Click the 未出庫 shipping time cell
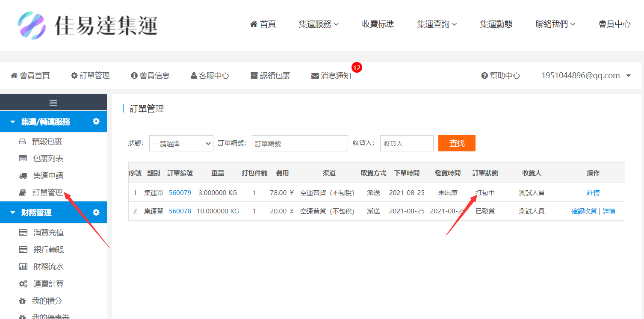644x319 pixels. 448,192
